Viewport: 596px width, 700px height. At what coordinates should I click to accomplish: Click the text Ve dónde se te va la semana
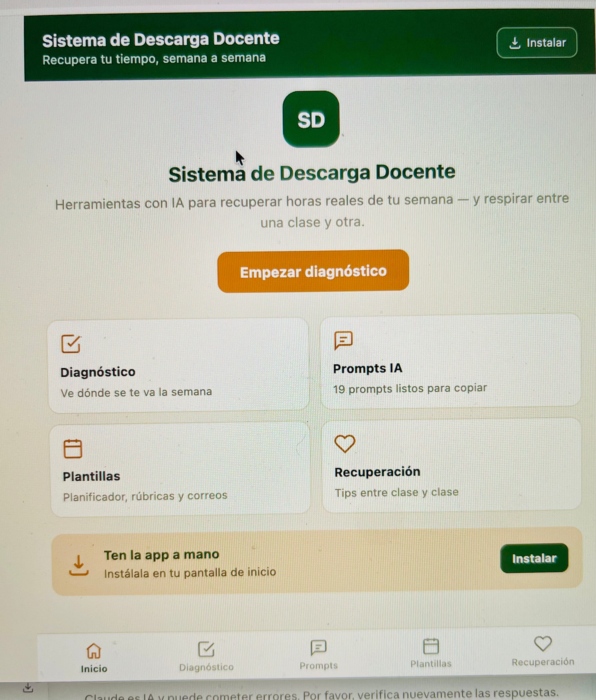pyautogui.click(x=136, y=392)
